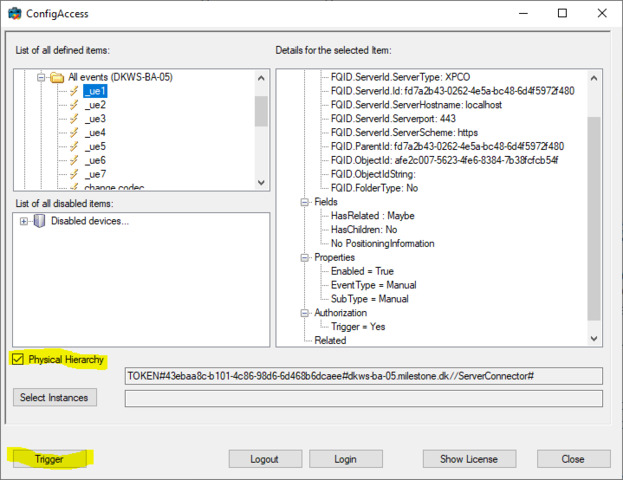Select the _ue3 event in the tree

[96, 119]
